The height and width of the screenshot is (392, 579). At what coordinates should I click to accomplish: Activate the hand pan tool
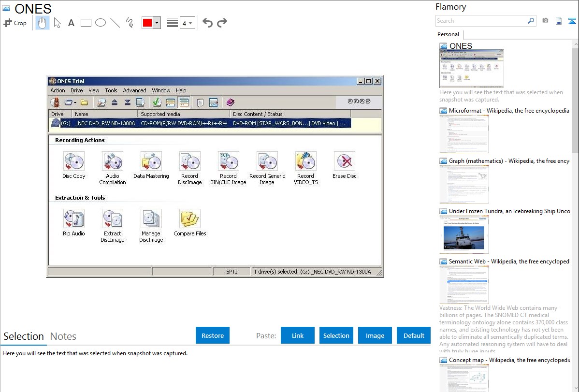pyautogui.click(x=42, y=23)
